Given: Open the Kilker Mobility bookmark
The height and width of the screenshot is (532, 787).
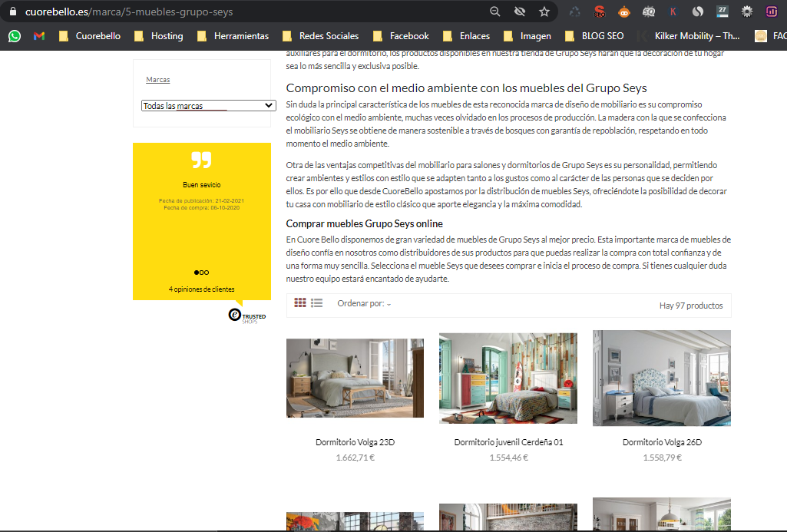Looking at the screenshot, I should [x=689, y=36].
